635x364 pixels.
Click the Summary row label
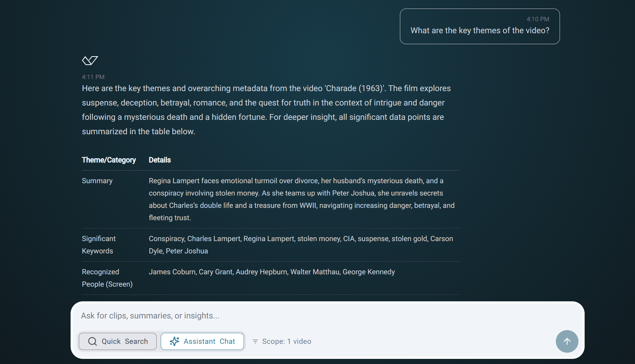97,181
